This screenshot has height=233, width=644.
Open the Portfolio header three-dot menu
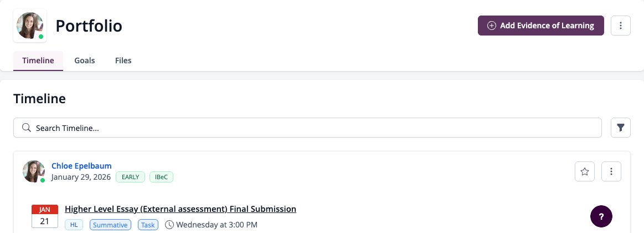click(621, 26)
